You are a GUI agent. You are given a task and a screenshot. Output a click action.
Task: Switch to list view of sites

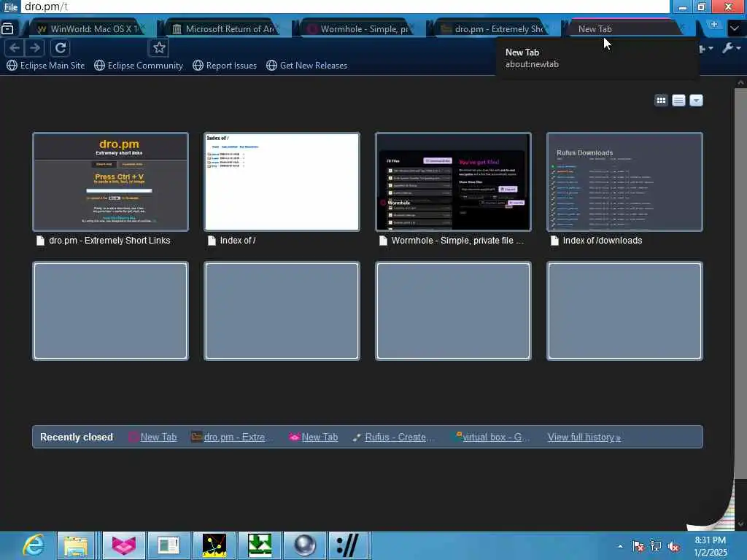(679, 101)
